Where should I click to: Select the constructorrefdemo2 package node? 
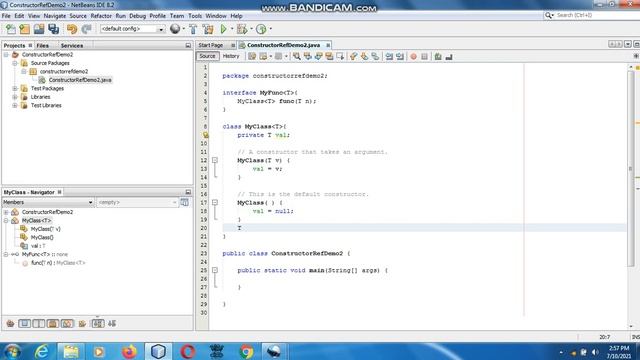point(64,71)
